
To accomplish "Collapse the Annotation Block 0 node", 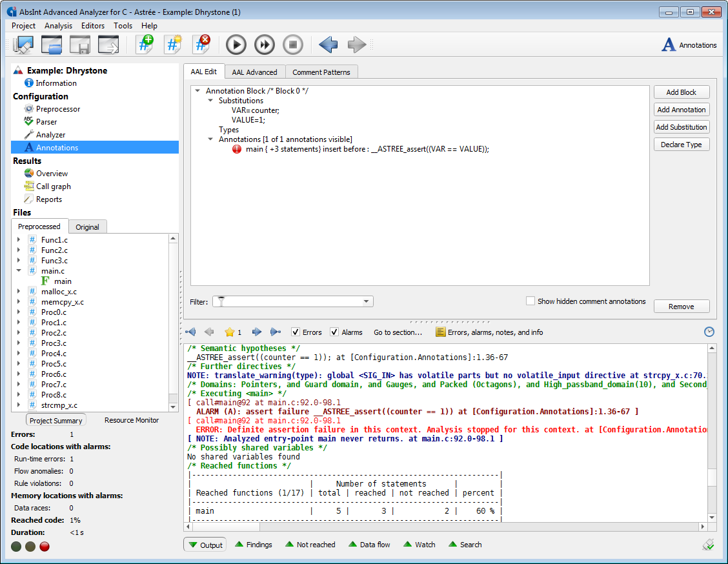I will (197, 91).
